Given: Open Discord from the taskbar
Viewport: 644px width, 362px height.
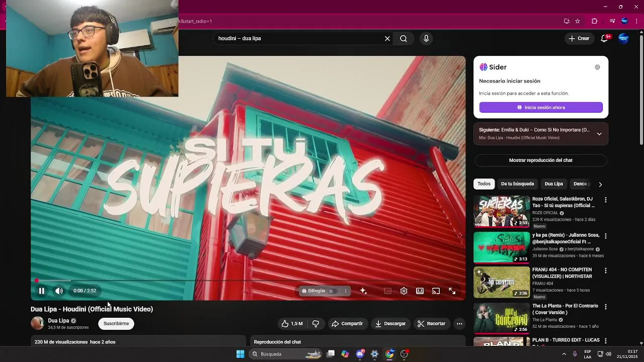Looking at the screenshot, I should pos(360,354).
